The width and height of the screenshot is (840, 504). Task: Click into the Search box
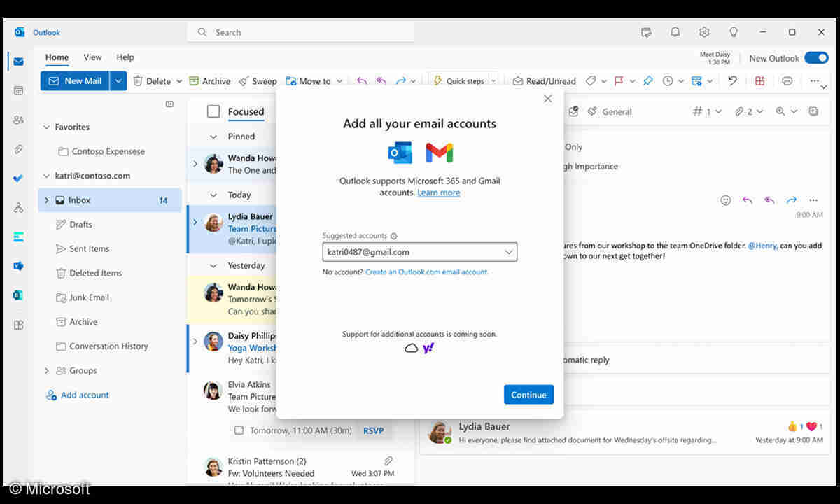[301, 32]
